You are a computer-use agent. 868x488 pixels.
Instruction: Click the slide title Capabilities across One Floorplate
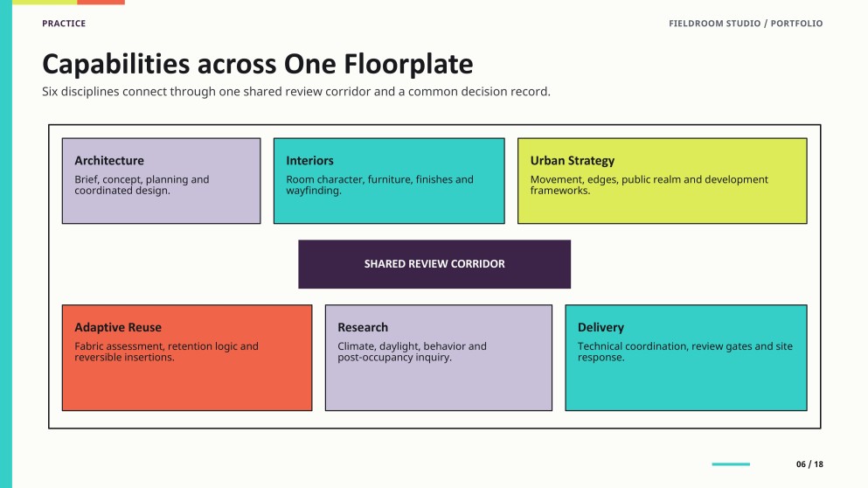tap(257, 64)
